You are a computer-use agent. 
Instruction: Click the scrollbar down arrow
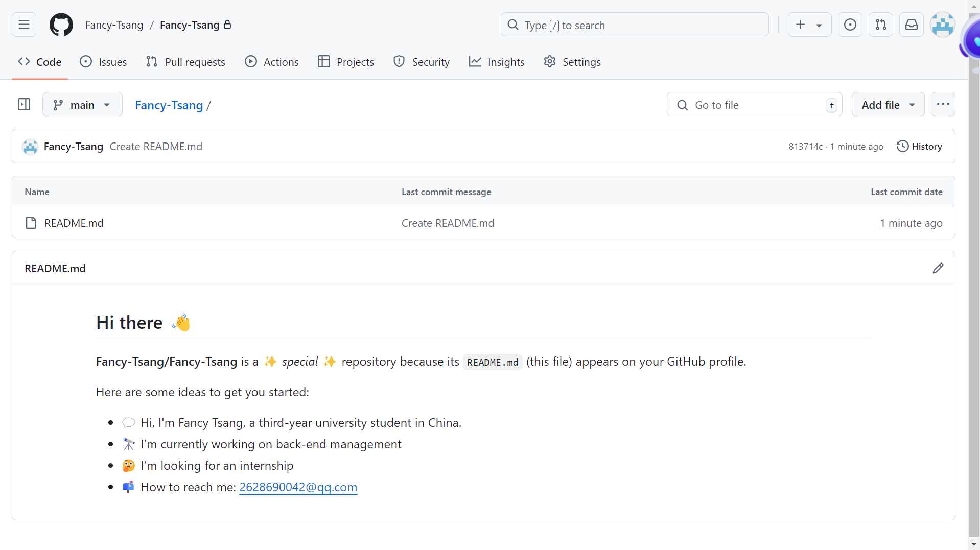(x=974, y=544)
